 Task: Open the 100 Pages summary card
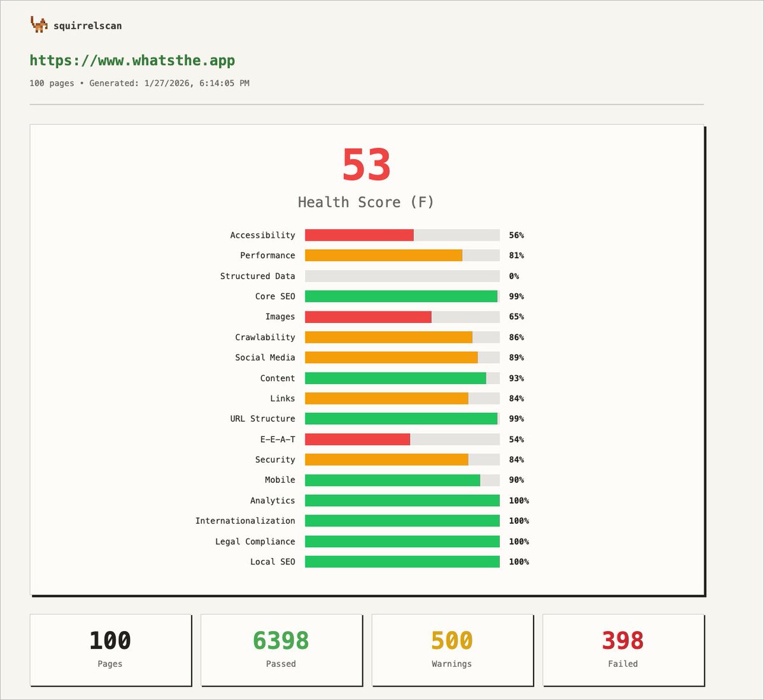click(110, 650)
